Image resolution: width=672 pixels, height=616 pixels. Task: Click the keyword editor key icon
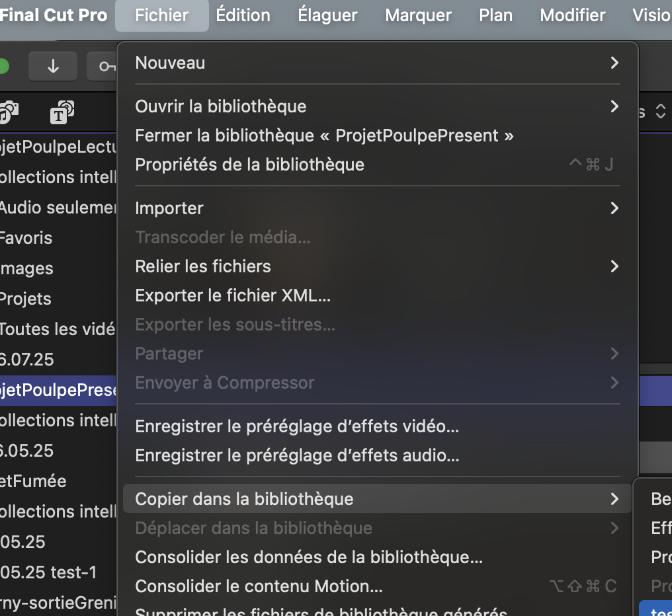(105, 66)
